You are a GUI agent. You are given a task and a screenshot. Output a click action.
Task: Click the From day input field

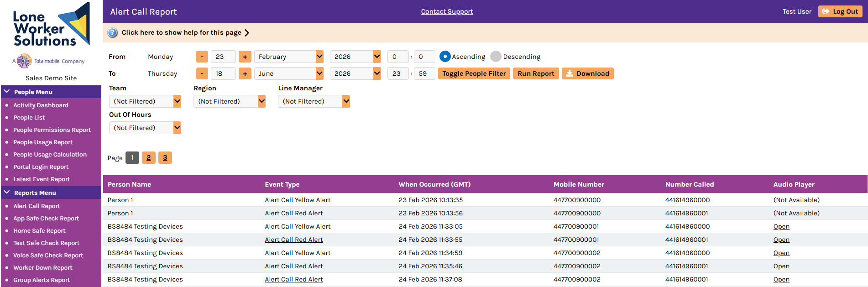(223, 57)
